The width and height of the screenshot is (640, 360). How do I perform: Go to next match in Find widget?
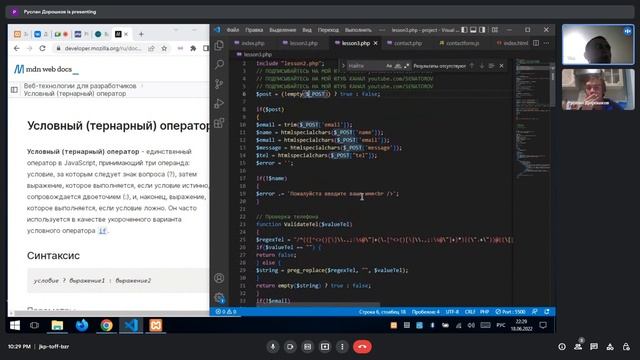point(482,66)
